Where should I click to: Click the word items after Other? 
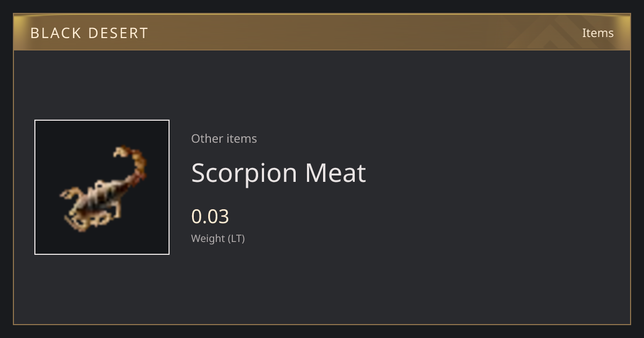click(x=241, y=138)
